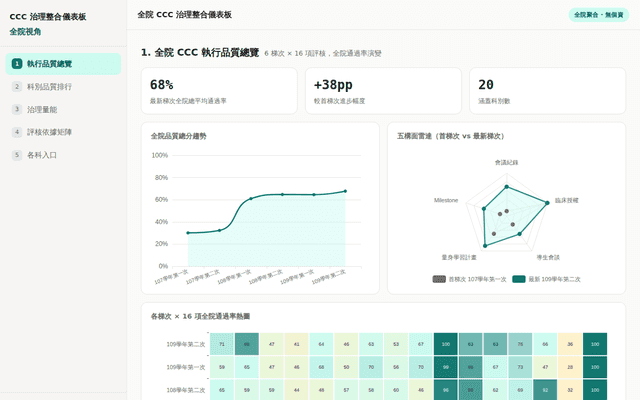This screenshot has height=400, width=640.
Task: Click the 全院視角 label in sidebar
Action: coord(25,32)
